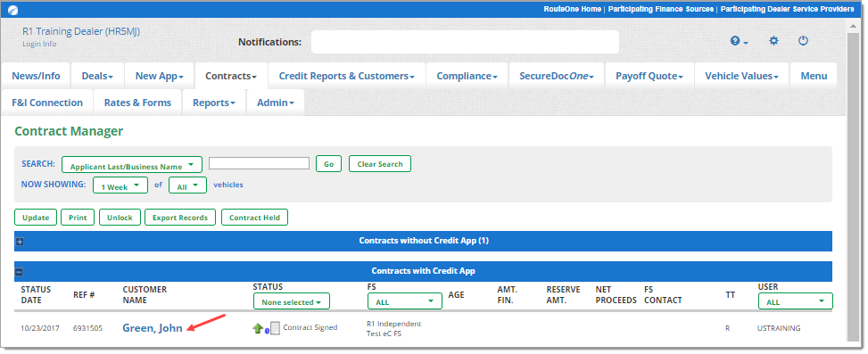Open the Admin menu
This screenshot has height=354, width=868.
click(x=275, y=103)
